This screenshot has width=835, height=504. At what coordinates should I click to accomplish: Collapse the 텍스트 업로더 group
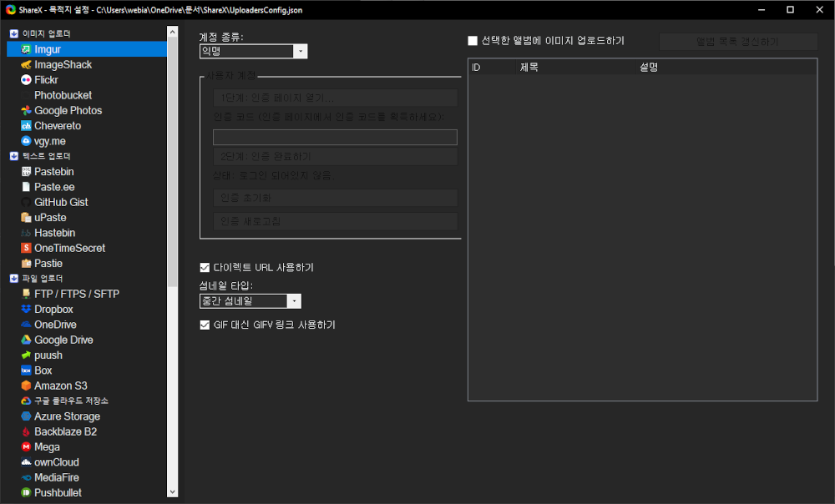click(14, 157)
